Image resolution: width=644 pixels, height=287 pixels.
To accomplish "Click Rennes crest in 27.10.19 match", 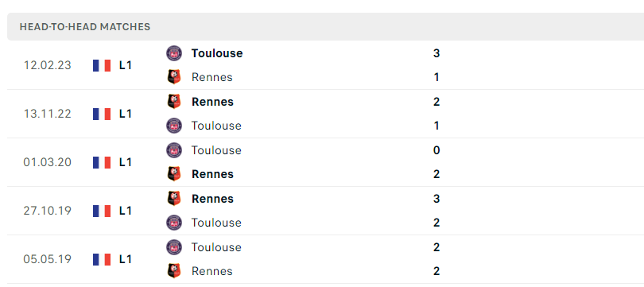I will pos(174,198).
